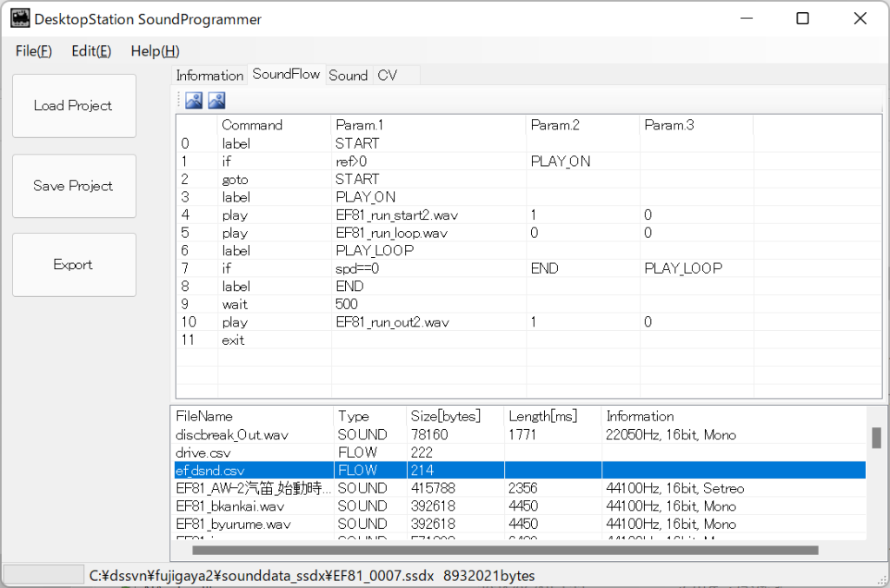Screen dimensions: 890x588
Task: Click the DesktopStation app icon in title bar
Action: (x=19, y=18)
